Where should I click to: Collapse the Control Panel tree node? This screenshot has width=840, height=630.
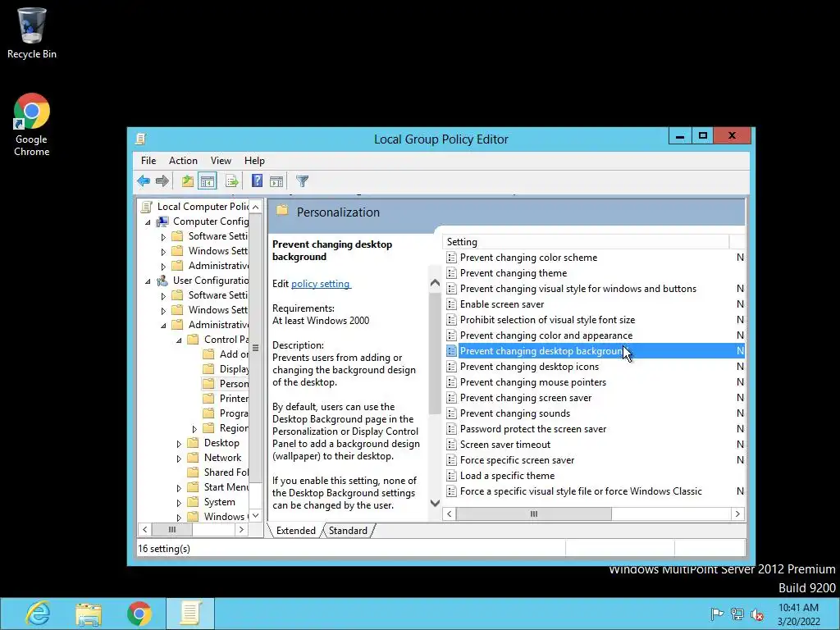coord(180,340)
